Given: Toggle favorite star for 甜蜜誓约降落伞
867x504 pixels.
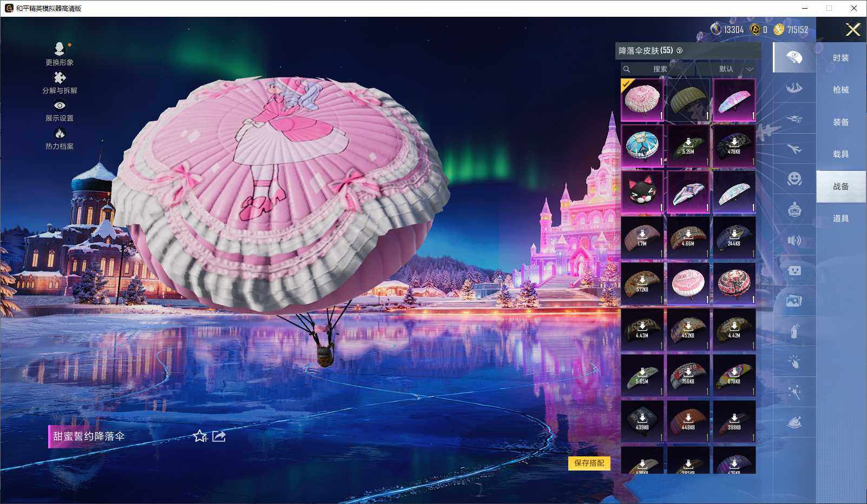Looking at the screenshot, I should click(x=200, y=436).
